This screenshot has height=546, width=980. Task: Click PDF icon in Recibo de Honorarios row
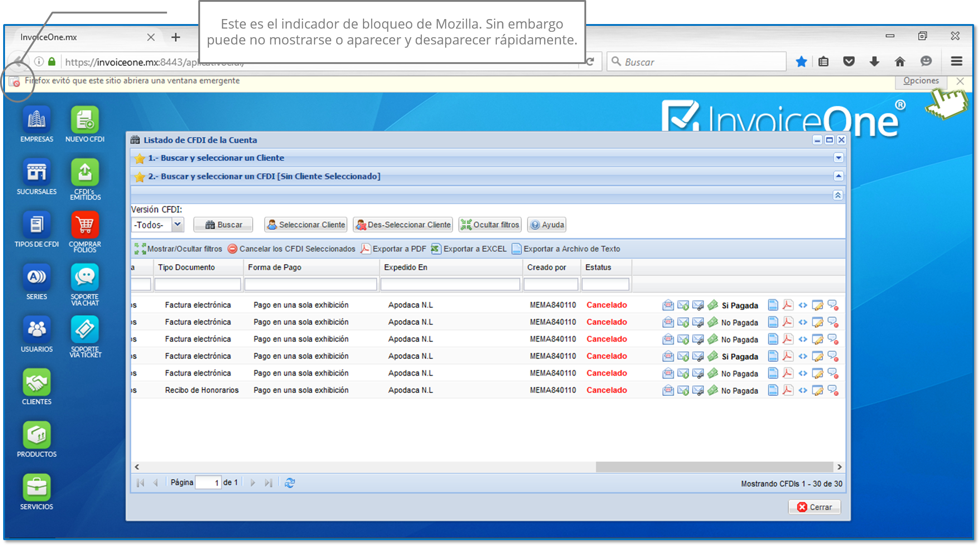[x=788, y=390]
